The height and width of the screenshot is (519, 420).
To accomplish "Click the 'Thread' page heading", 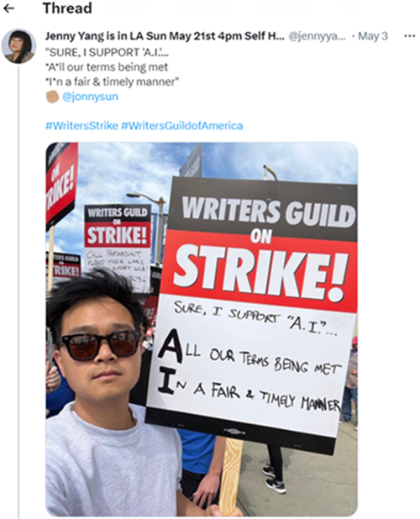I will [x=67, y=8].
